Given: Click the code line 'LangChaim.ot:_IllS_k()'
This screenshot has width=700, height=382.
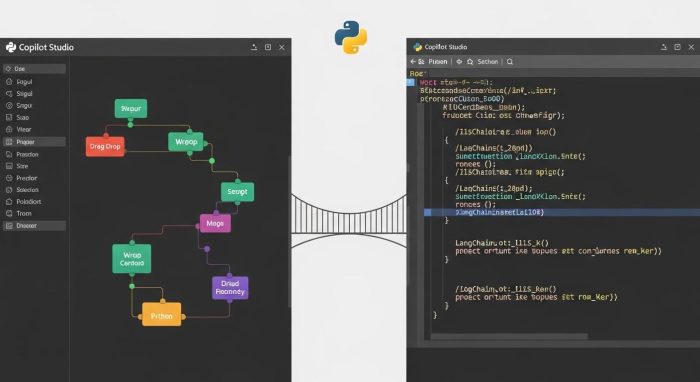Looking at the screenshot, I should (x=502, y=243).
